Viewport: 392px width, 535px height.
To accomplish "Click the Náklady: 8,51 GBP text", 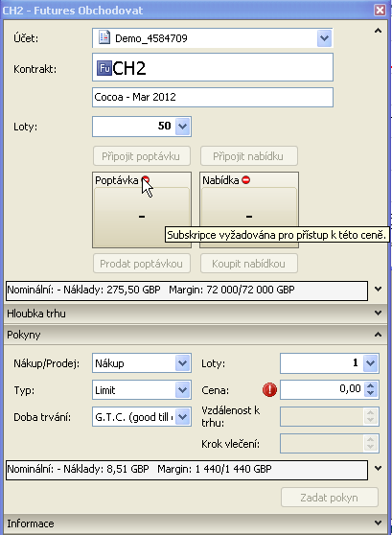I will pos(106,469).
